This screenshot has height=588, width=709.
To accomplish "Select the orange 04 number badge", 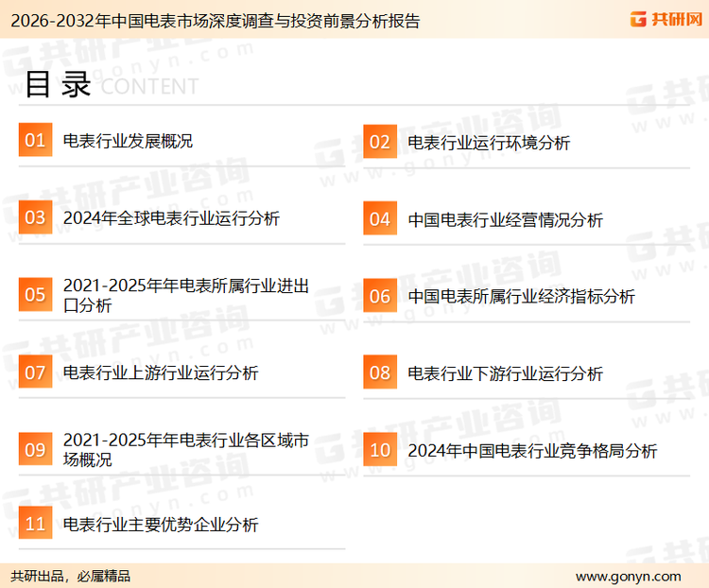I will click(380, 218).
